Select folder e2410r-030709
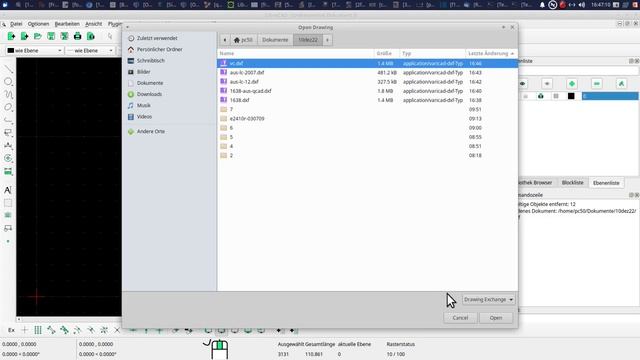 coord(247,118)
